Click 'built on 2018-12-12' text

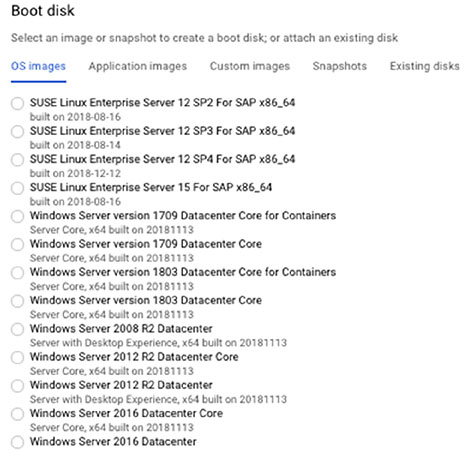(75, 173)
